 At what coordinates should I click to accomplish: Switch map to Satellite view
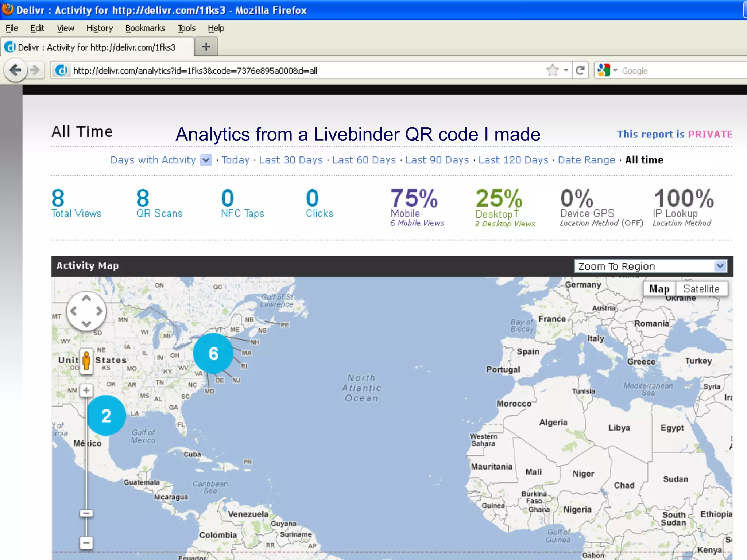pyautogui.click(x=701, y=289)
